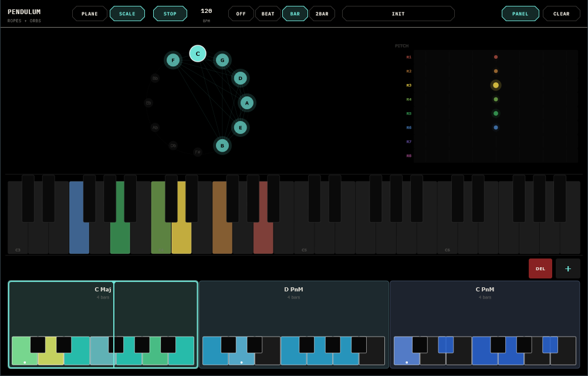Select the highlighted C note on the circle

(198, 53)
